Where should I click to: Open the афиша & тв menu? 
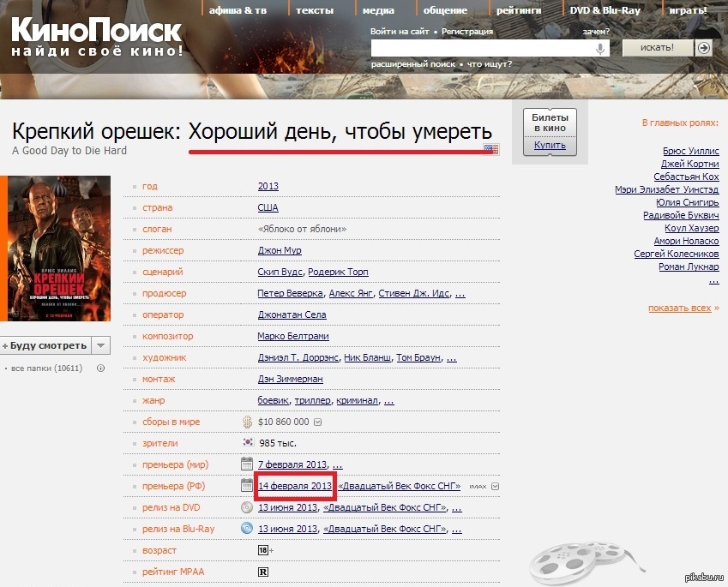click(x=238, y=10)
